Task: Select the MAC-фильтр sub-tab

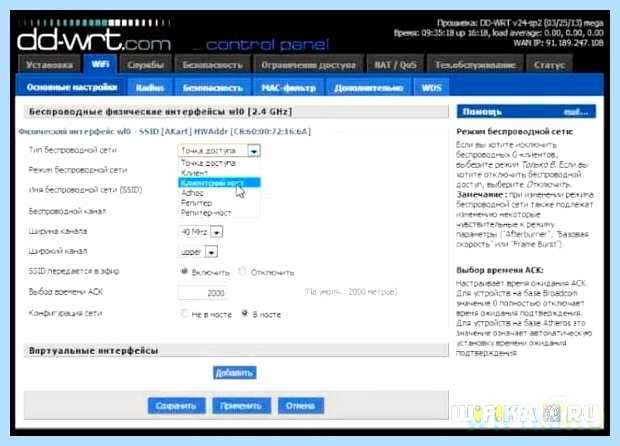Action: coord(289,88)
